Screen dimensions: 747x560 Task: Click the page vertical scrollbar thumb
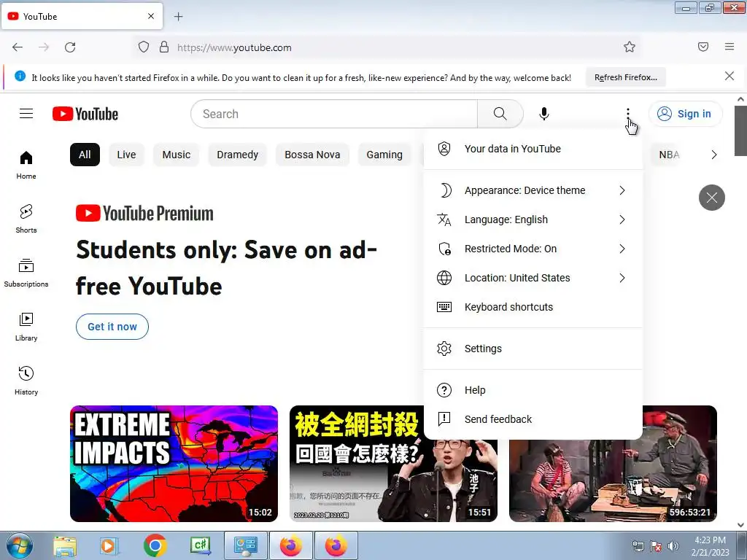tap(740, 131)
